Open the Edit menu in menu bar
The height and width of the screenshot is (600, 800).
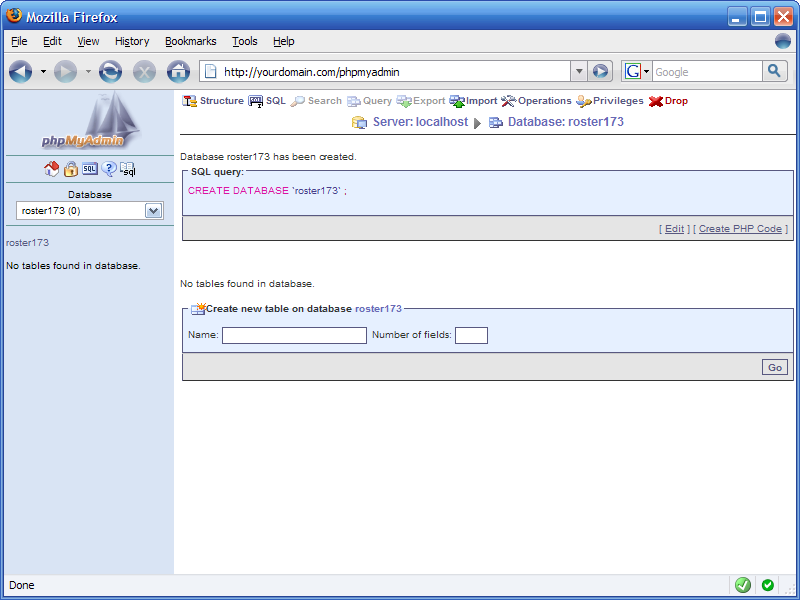pos(52,41)
